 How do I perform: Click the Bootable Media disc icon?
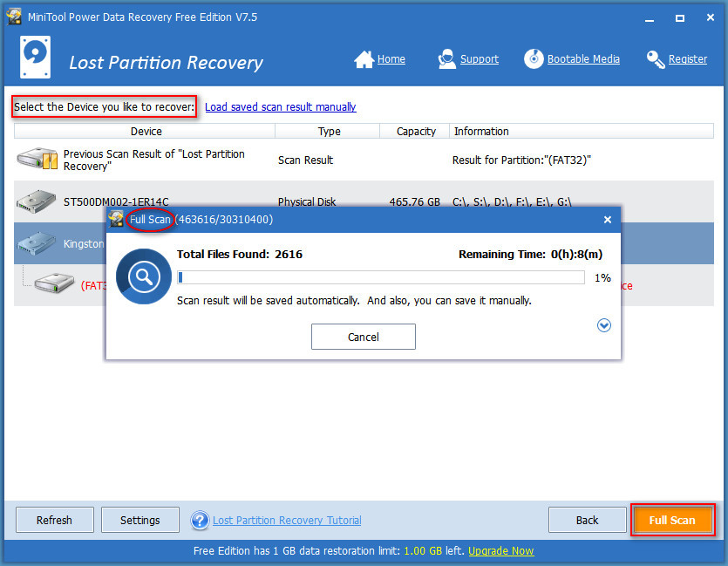tap(534, 59)
